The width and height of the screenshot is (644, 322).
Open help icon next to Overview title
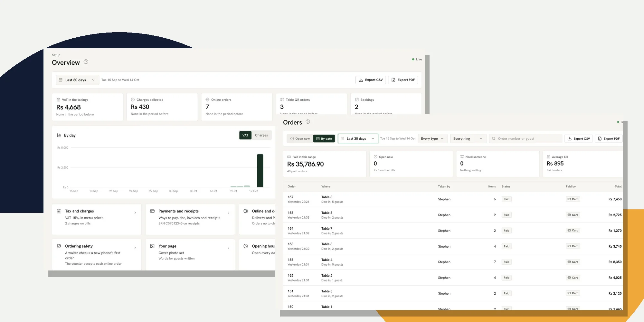[x=86, y=62]
